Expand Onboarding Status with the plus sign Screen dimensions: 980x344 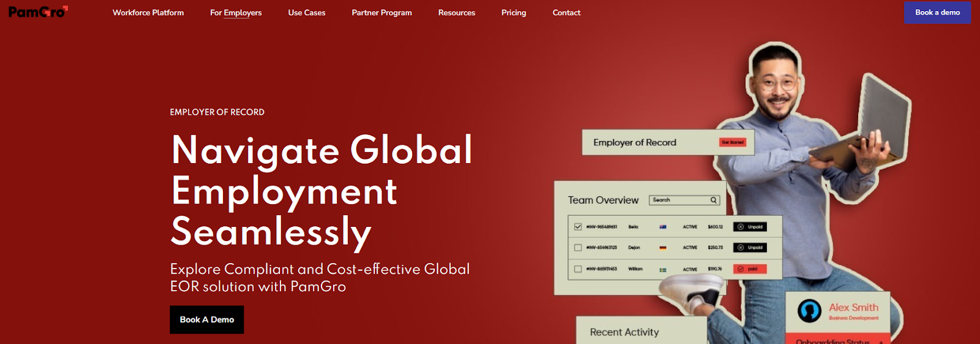click(880, 341)
